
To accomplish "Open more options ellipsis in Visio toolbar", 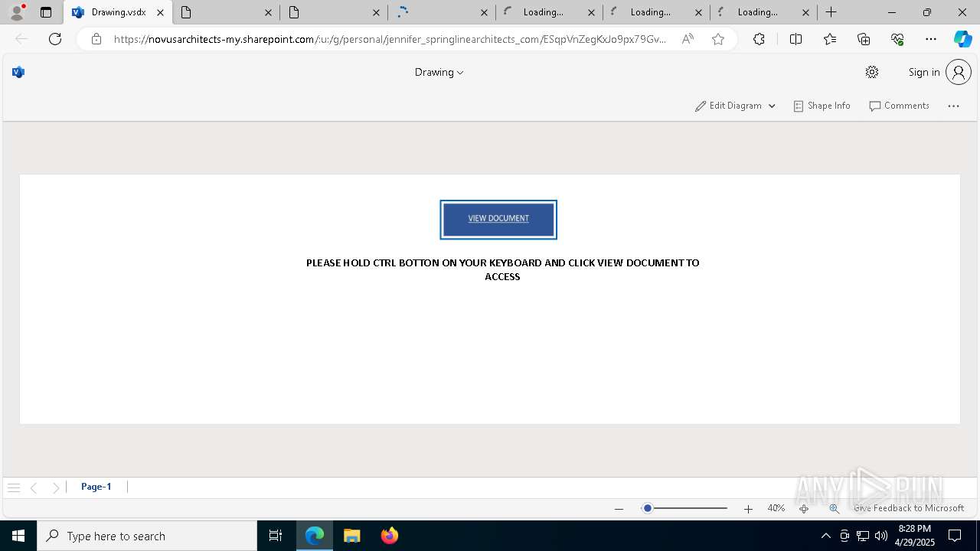I will pos(953,106).
